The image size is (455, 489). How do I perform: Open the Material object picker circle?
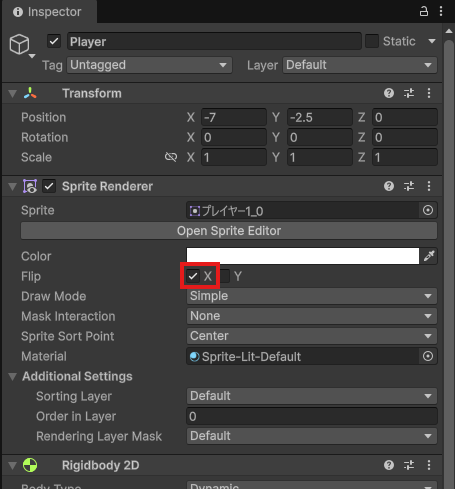click(x=428, y=356)
